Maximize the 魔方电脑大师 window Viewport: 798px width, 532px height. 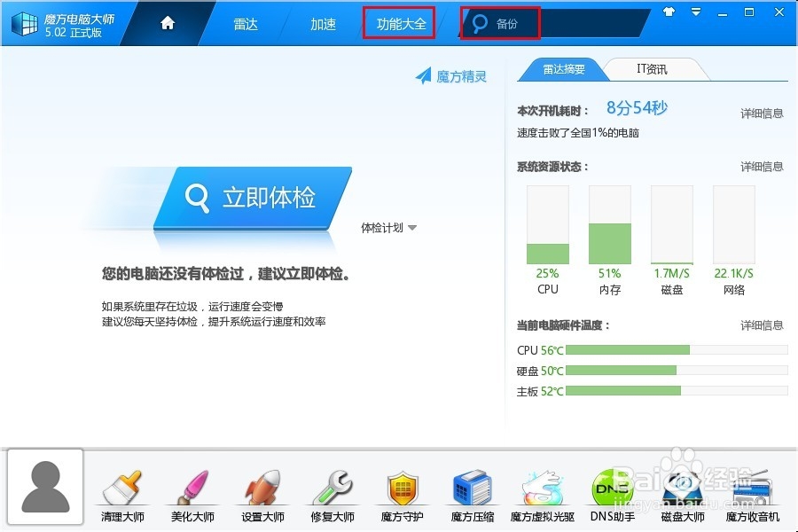point(749,12)
